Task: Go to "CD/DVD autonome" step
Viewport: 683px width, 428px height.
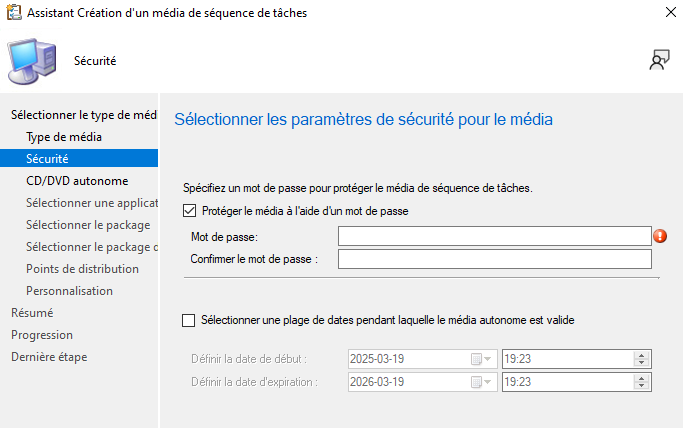Action: pyautogui.click(x=77, y=181)
